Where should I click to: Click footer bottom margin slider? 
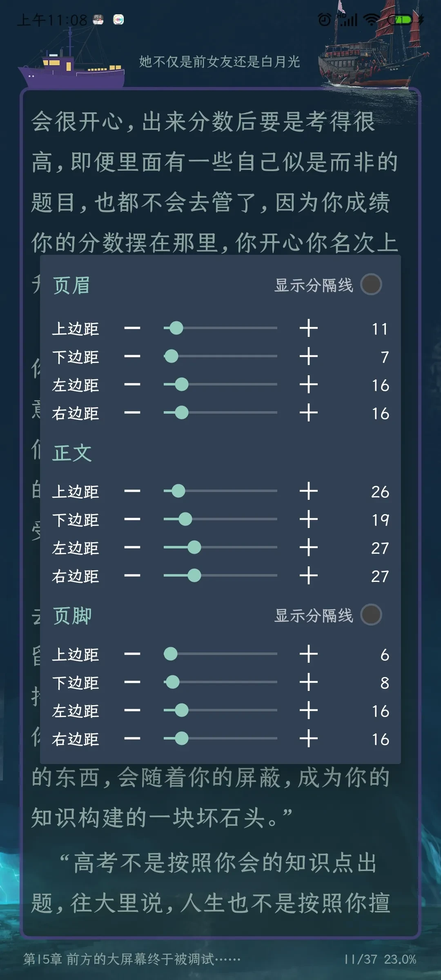click(x=220, y=682)
